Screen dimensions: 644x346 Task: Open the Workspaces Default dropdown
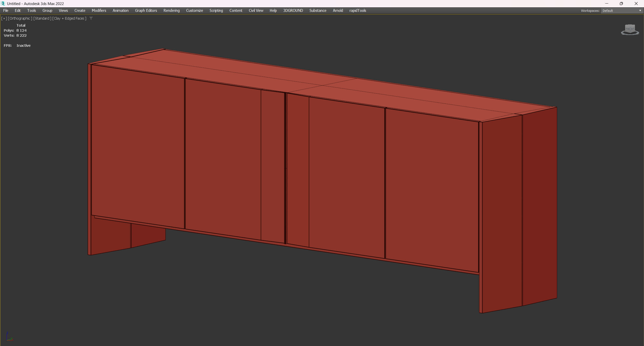point(622,11)
